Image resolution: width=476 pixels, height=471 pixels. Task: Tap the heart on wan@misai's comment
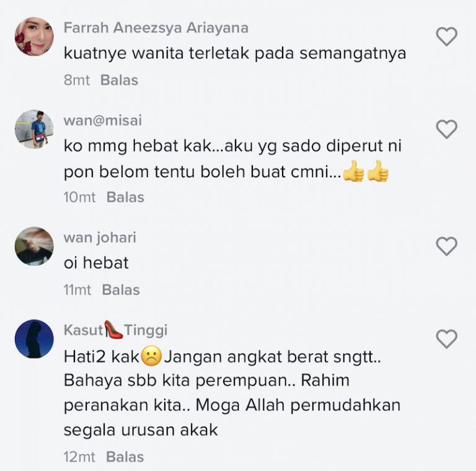coord(446,130)
